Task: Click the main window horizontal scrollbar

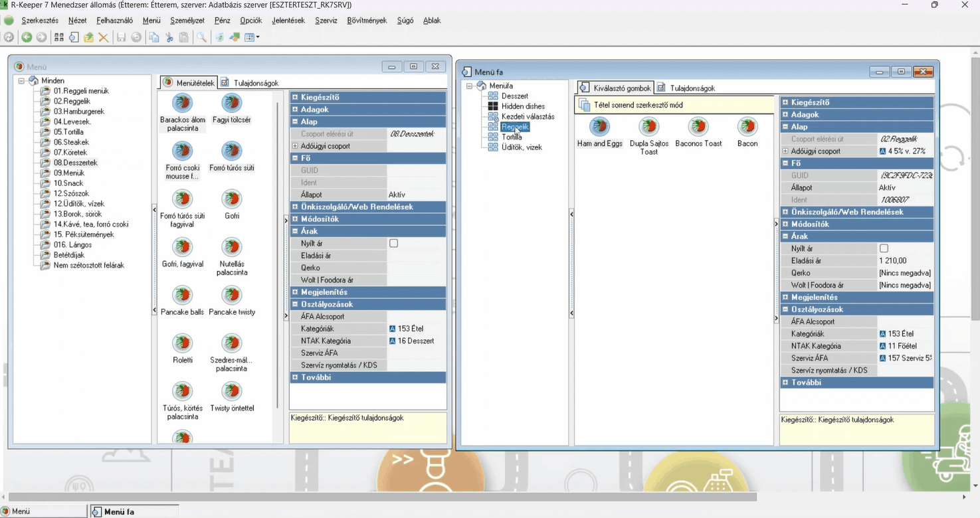Action: coord(382,497)
